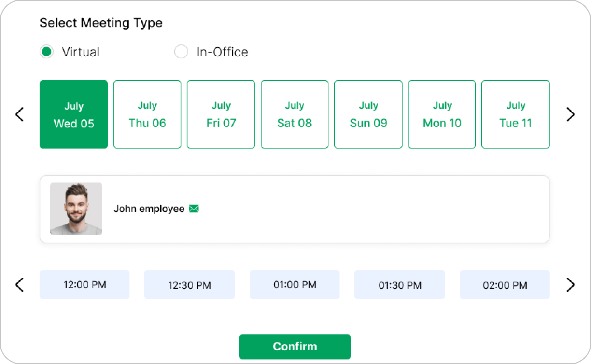Viewport: 591px width, 364px height.
Task: Show earlier time slots with left chevron
Action: click(x=19, y=285)
